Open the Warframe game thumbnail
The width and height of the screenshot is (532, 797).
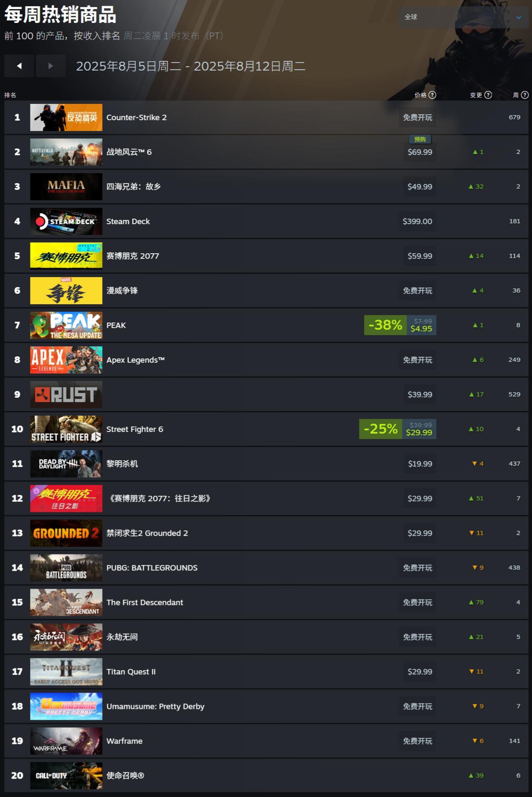tap(66, 741)
